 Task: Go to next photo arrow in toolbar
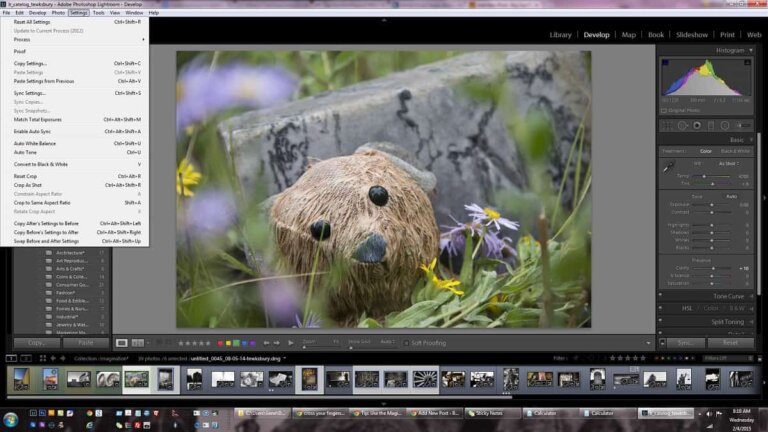click(x=277, y=343)
